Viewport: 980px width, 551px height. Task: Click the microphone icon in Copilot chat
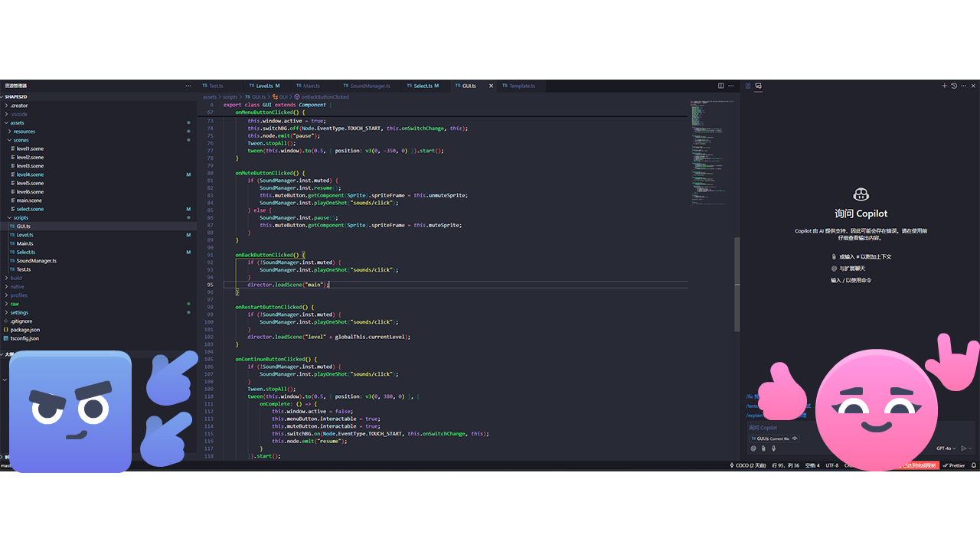(773, 448)
